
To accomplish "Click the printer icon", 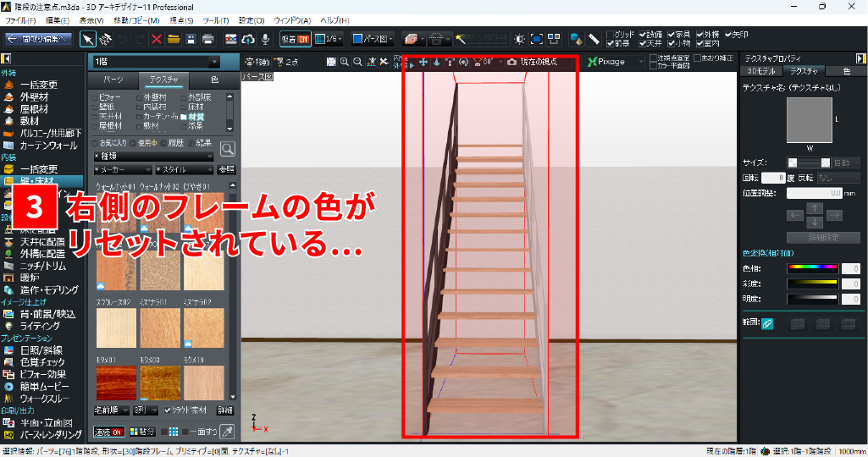I will 208,39.
